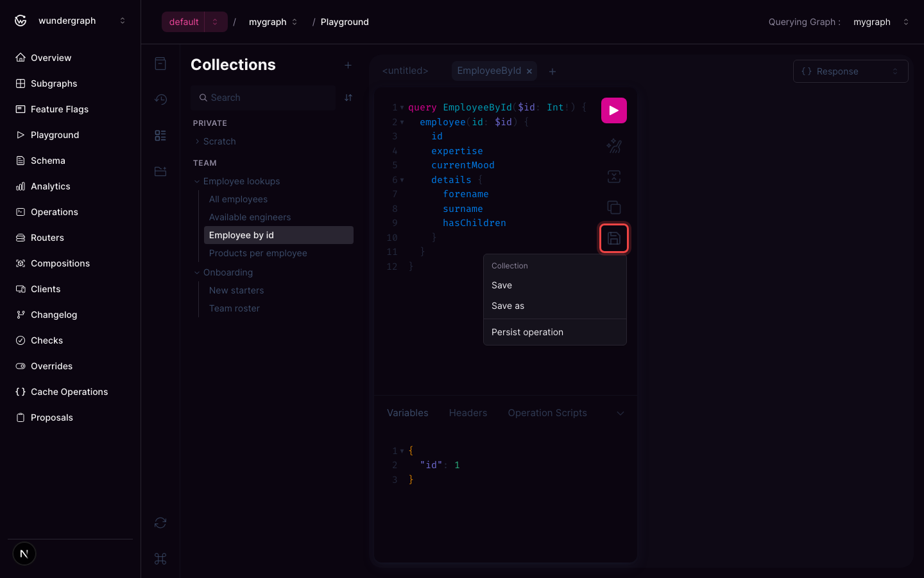Open the collections folder icon in sidebar
Image resolution: width=924 pixels, height=578 pixels.
pos(160,171)
